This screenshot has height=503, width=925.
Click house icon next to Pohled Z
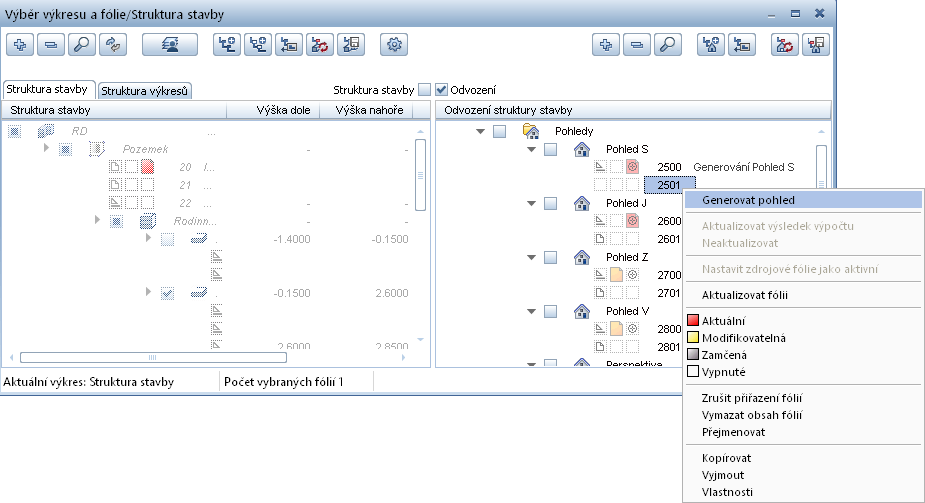(x=582, y=257)
